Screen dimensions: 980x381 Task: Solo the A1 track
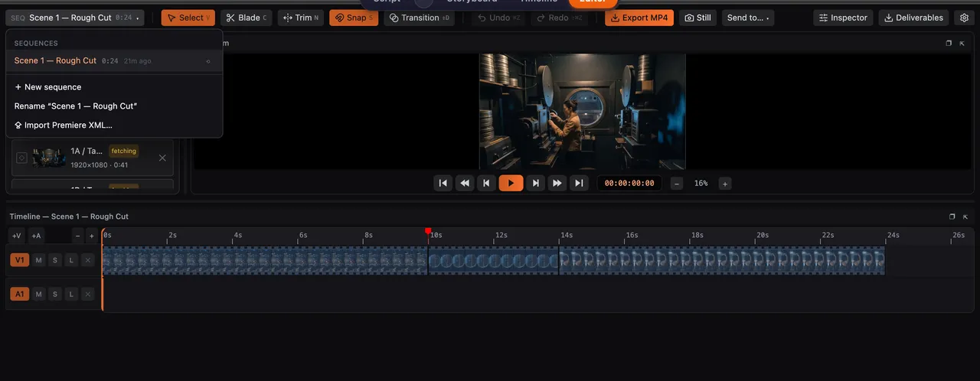click(54, 294)
